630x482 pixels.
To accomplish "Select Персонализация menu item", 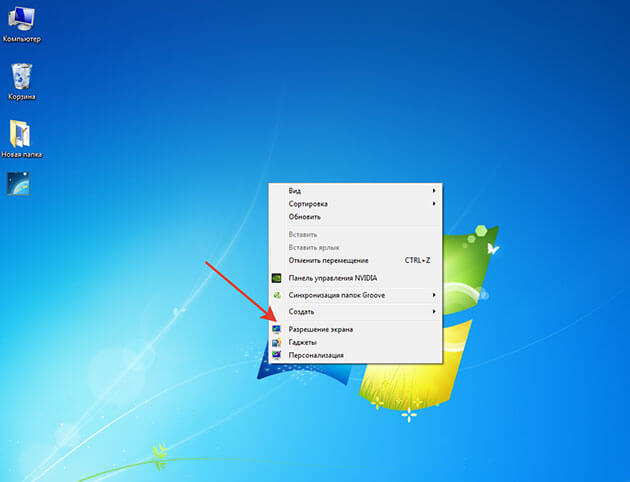I will (356, 355).
